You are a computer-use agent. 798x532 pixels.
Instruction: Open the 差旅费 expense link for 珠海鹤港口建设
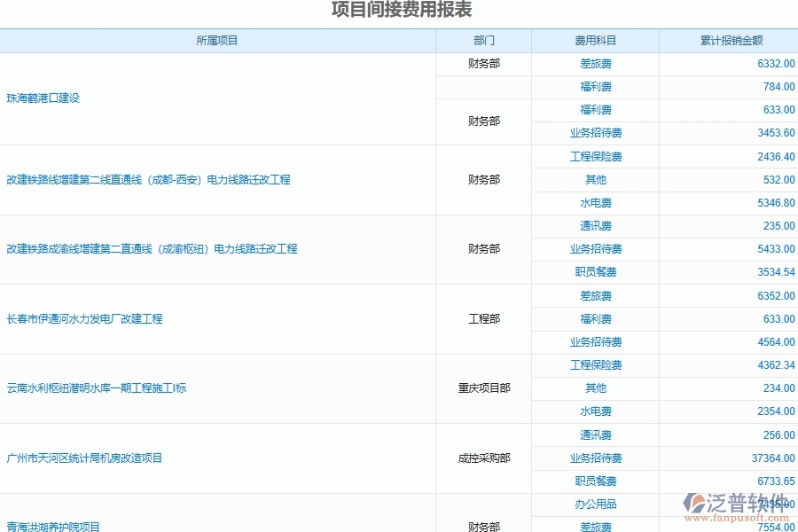pyautogui.click(x=595, y=63)
